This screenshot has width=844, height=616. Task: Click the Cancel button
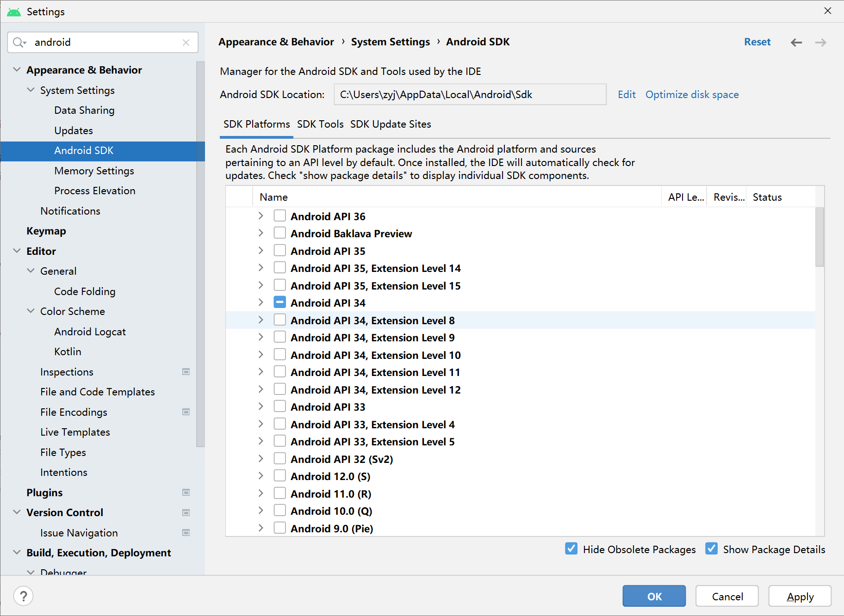[727, 596]
